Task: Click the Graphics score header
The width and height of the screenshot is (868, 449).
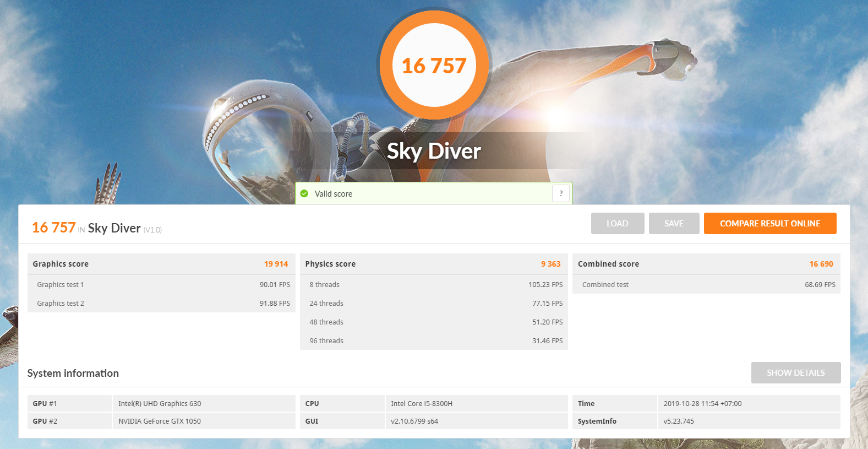Action: [x=161, y=264]
